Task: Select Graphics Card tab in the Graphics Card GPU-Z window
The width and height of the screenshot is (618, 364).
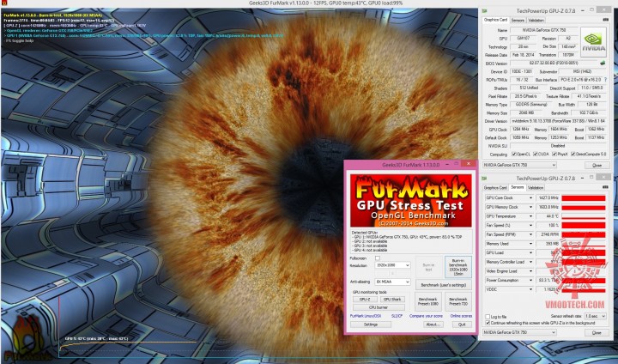Action: pyautogui.click(x=495, y=20)
